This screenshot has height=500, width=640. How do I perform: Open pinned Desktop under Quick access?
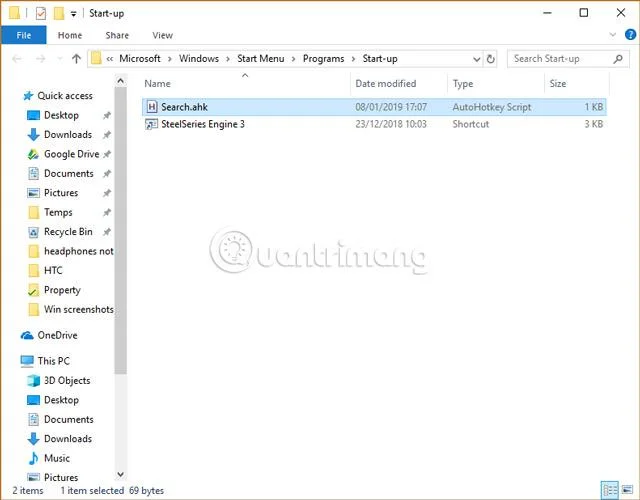click(61, 116)
